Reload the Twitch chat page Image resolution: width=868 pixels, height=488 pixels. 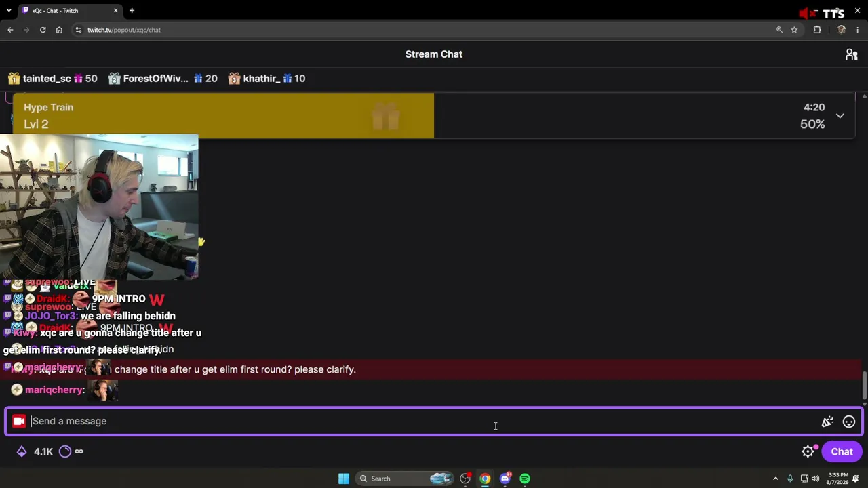click(x=43, y=30)
